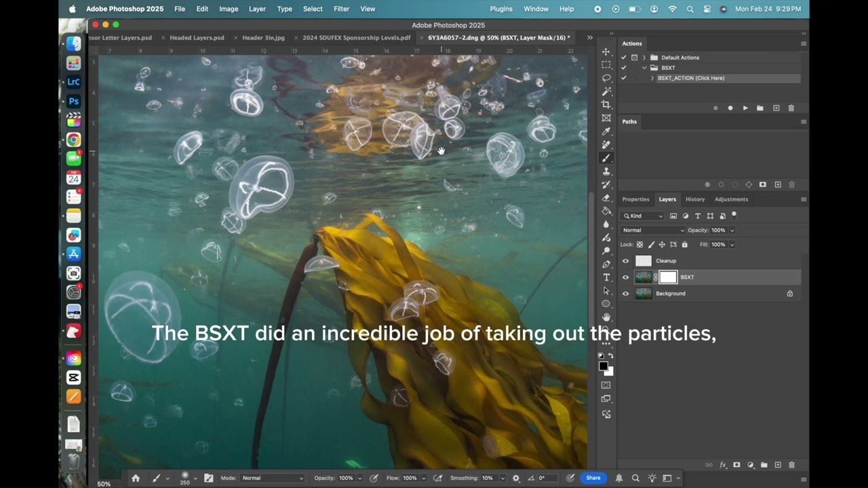This screenshot has width=868, height=488.
Task: Select the Spot Healing Brush tool
Action: [x=606, y=144]
